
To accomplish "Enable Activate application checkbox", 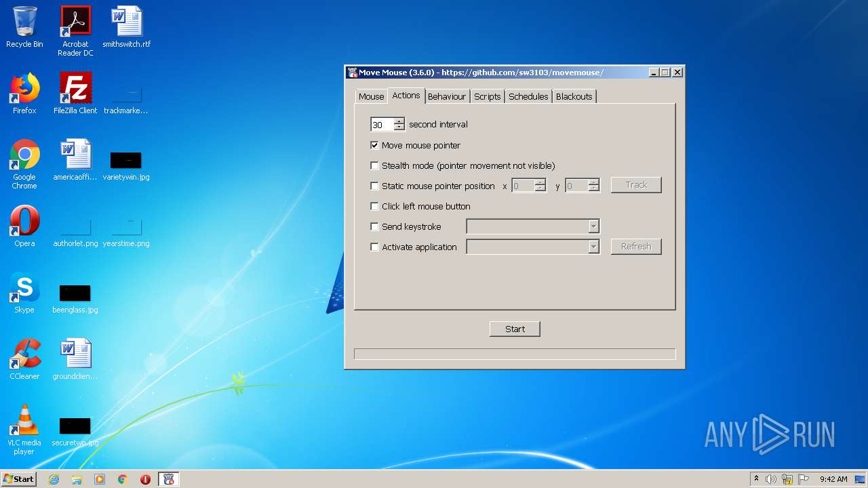I will (x=374, y=247).
